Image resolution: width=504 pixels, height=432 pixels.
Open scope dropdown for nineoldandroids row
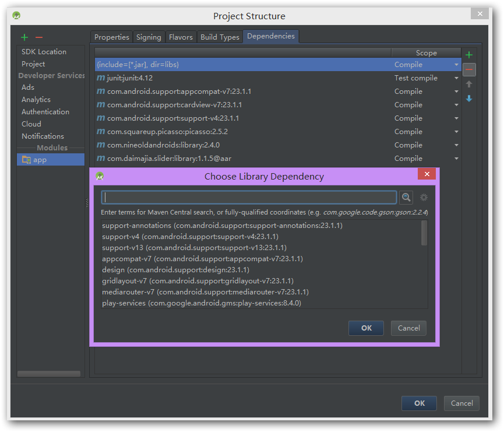pos(456,145)
